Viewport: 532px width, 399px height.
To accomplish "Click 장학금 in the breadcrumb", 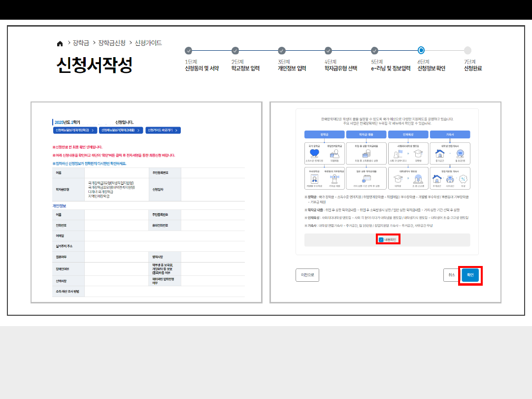I will [81, 43].
